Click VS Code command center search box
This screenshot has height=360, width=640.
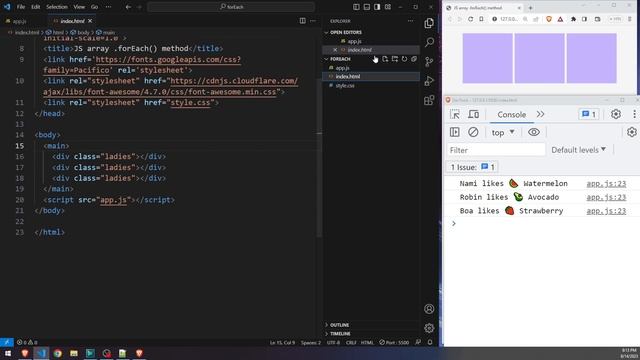pos(231,7)
